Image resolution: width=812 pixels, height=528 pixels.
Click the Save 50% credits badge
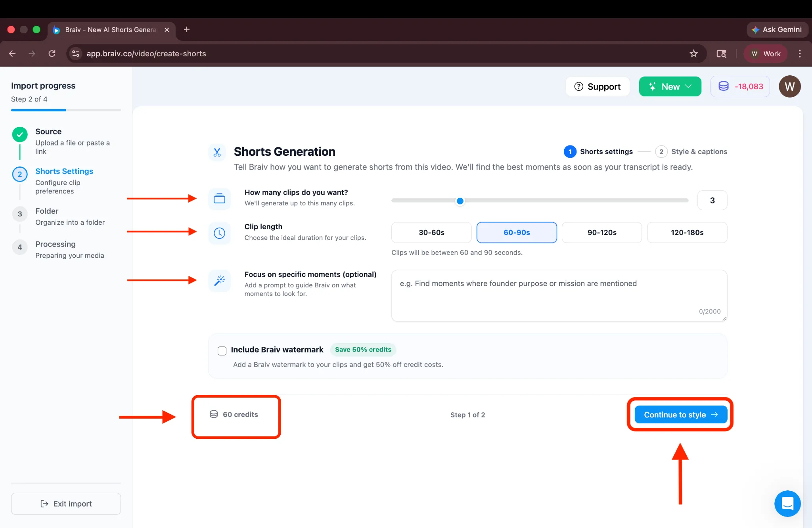pos(363,350)
